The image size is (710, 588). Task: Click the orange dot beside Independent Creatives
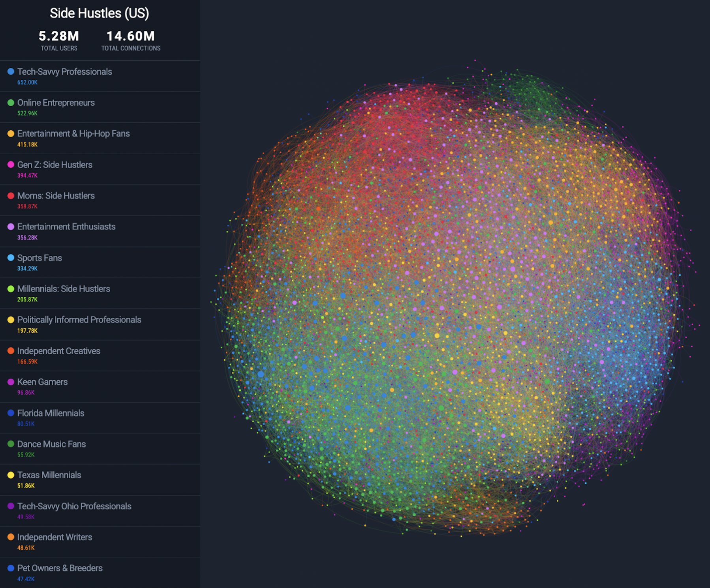(x=11, y=351)
